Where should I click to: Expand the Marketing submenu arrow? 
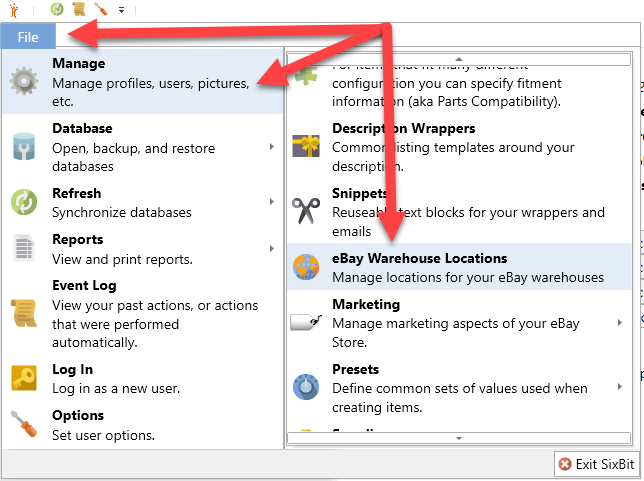pos(623,322)
